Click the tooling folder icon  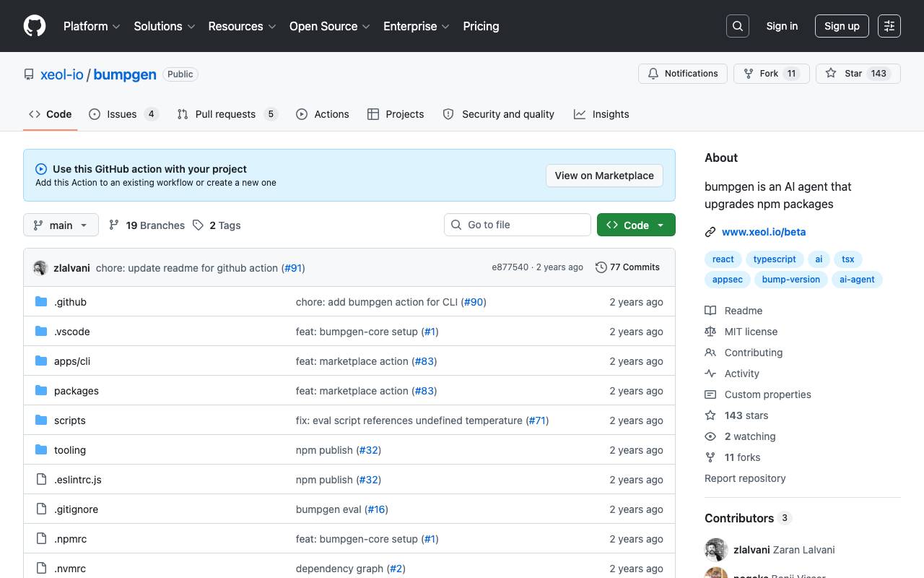[x=41, y=450]
